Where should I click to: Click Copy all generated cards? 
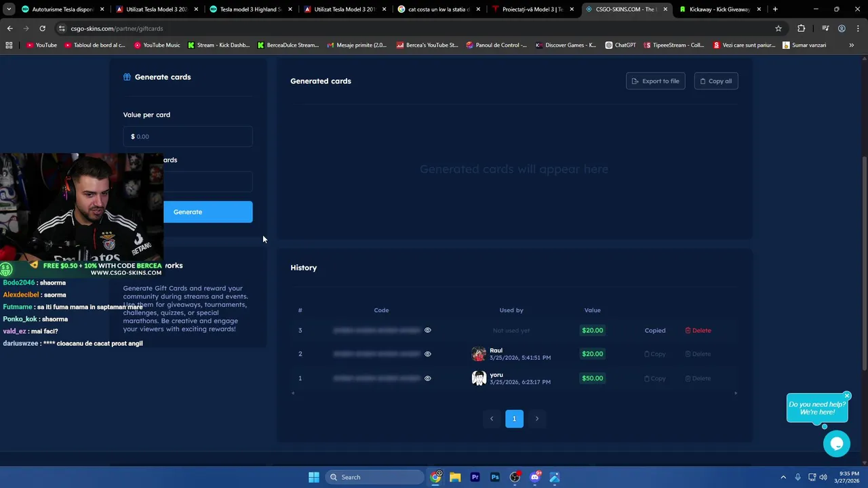pos(715,81)
